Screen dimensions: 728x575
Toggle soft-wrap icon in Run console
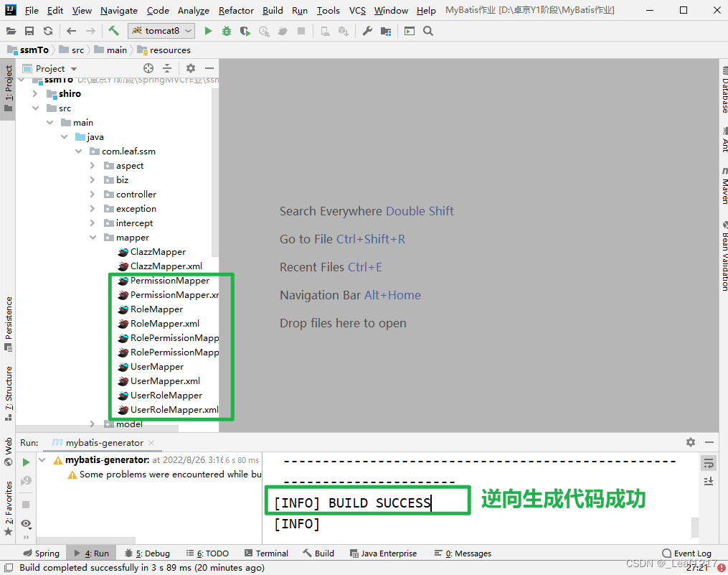[x=709, y=463]
